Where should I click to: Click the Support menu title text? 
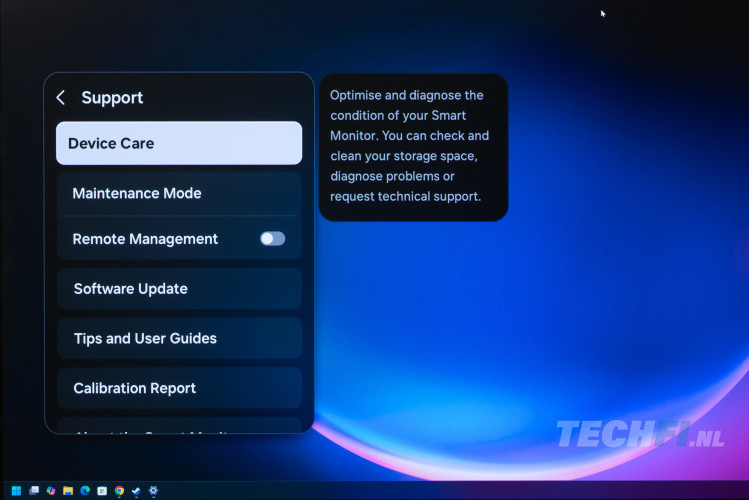point(112,97)
